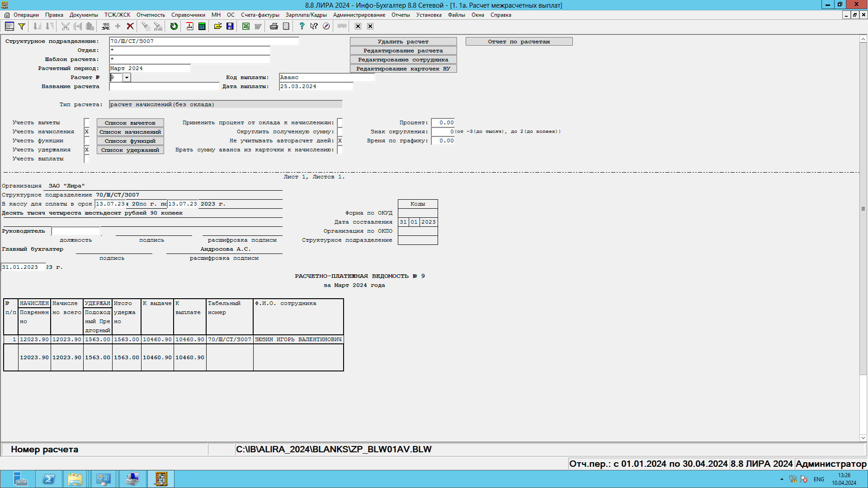Image resolution: width=868 pixels, height=488 pixels.
Task: Click the green refresh arrow icon
Action: pos(174,26)
